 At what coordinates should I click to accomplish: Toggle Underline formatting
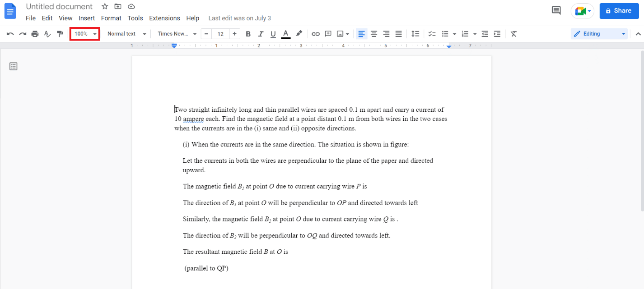273,34
